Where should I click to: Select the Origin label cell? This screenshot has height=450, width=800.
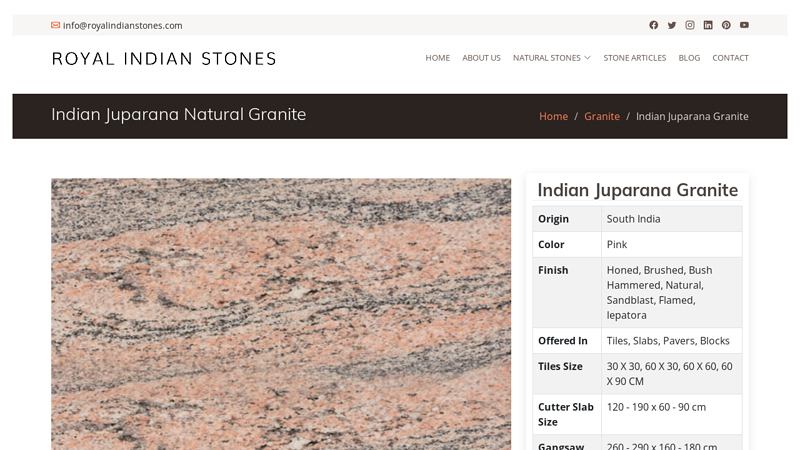567,219
